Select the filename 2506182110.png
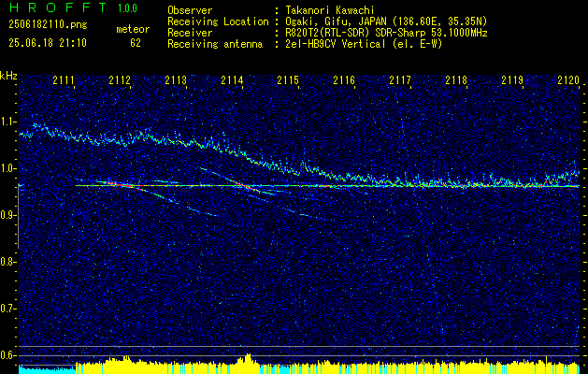Screen dimensions: 588x374 pos(48,24)
